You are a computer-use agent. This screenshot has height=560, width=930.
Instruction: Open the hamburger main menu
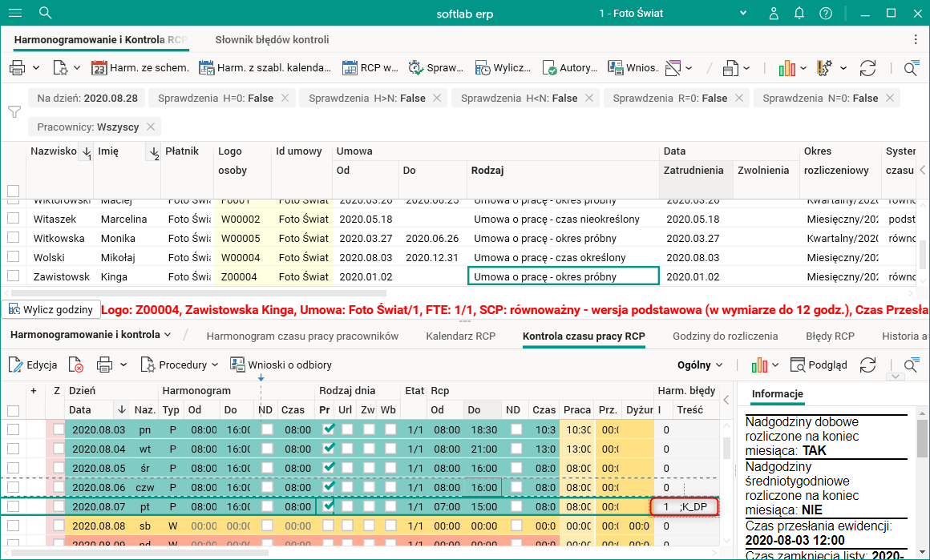pyautogui.click(x=15, y=14)
